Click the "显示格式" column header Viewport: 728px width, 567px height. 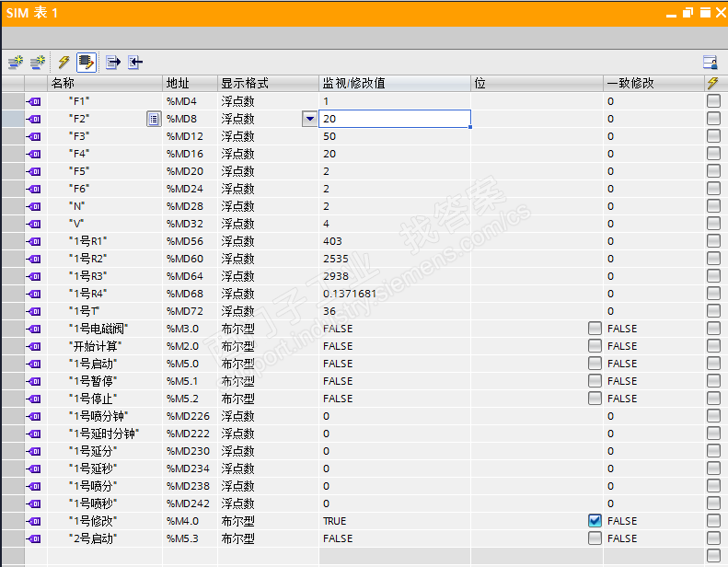(269, 83)
